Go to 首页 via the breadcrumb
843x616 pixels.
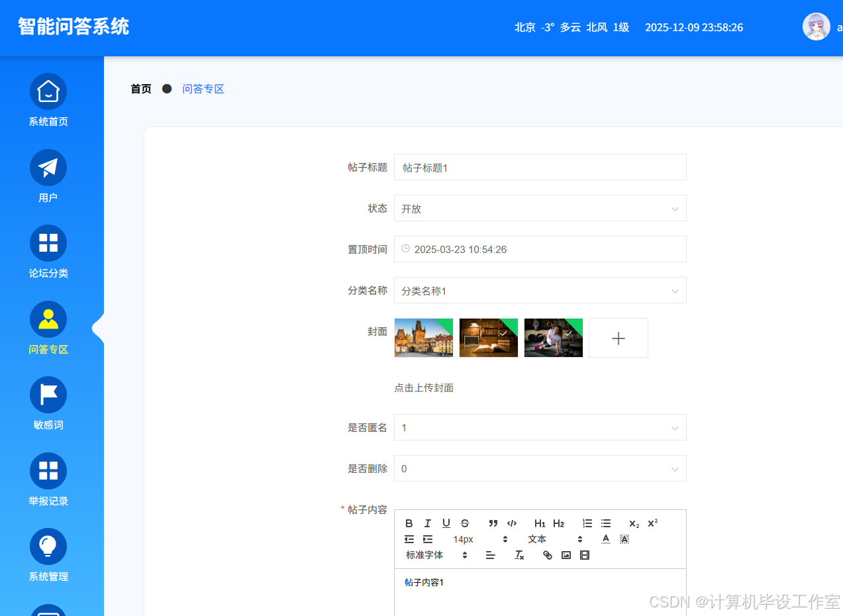pyautogui.click(x=141, y=89)
